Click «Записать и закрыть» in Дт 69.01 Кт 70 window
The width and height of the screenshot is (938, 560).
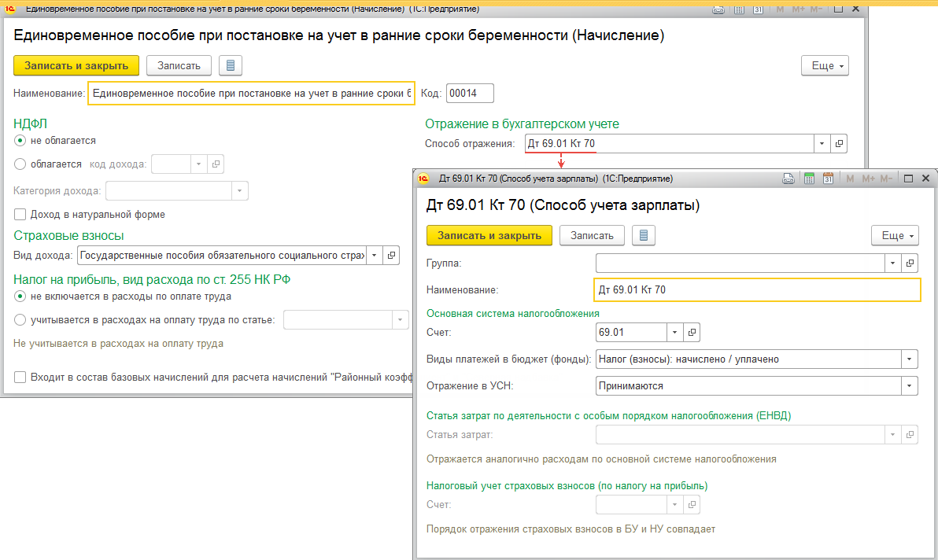(489, 235)
